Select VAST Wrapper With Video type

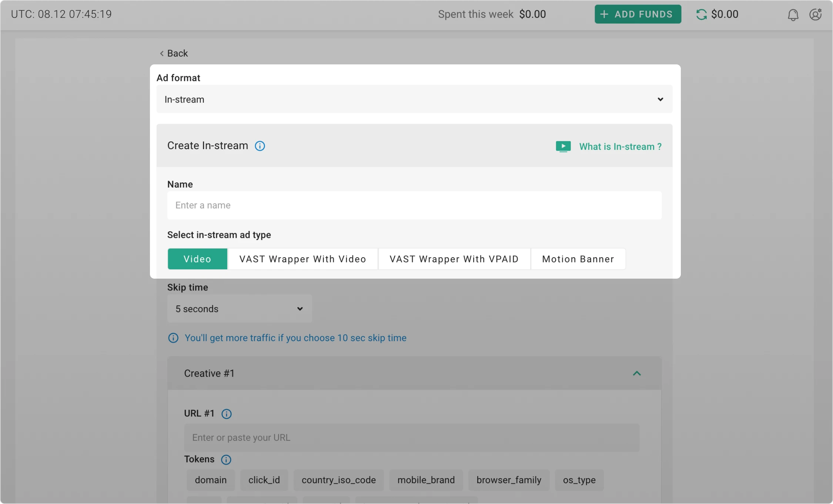point(302,259)
